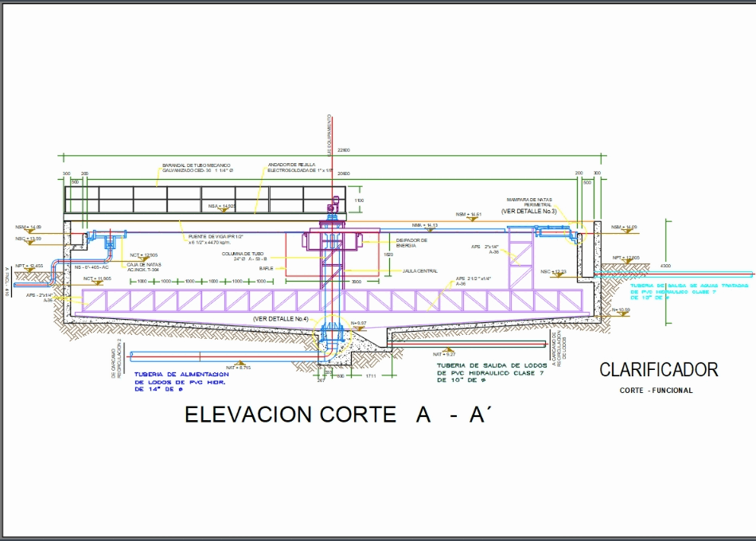
Task: Click the JAULA CENTRAL annotation text
Action: (x=419, y=270)
